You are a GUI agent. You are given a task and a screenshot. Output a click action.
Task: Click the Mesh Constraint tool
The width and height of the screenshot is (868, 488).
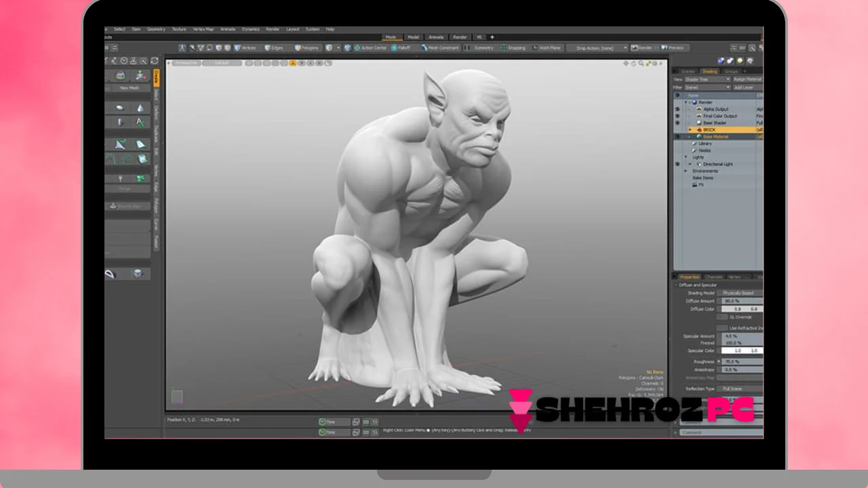pos(441,48)
